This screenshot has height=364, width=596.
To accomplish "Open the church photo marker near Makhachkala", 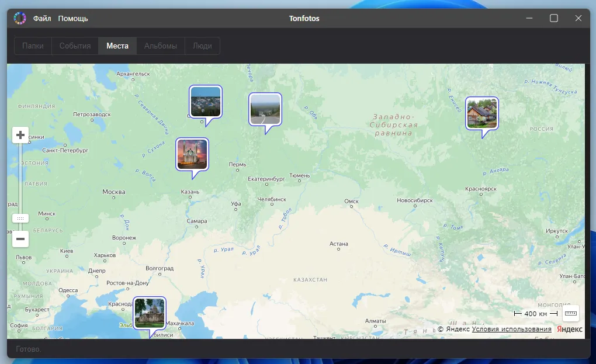I will (x=150, y=313).
